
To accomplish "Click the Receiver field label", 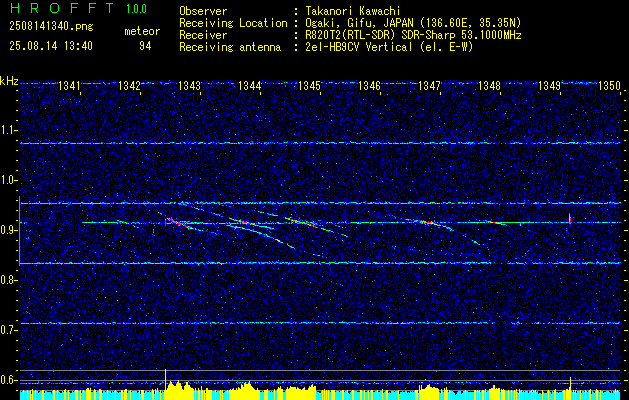I will 203,35.
